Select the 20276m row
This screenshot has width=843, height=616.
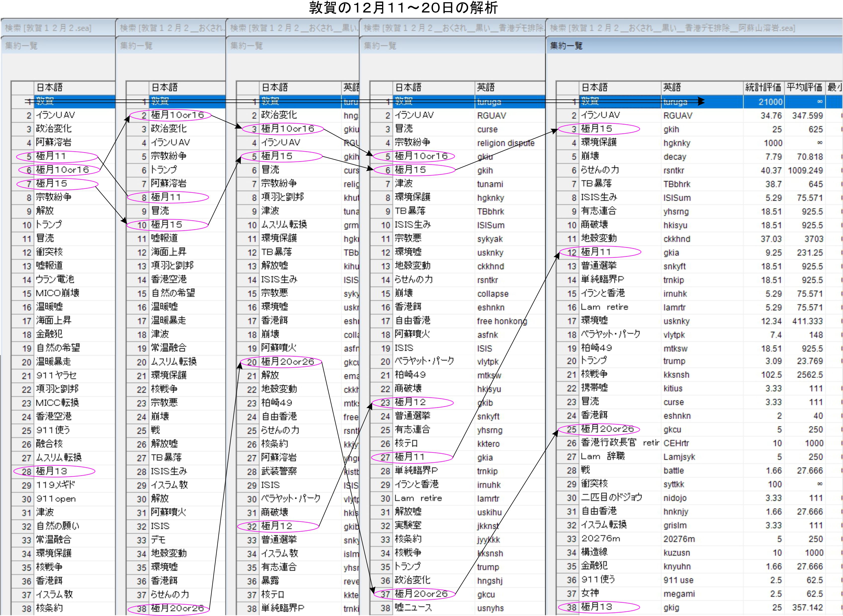600,538
